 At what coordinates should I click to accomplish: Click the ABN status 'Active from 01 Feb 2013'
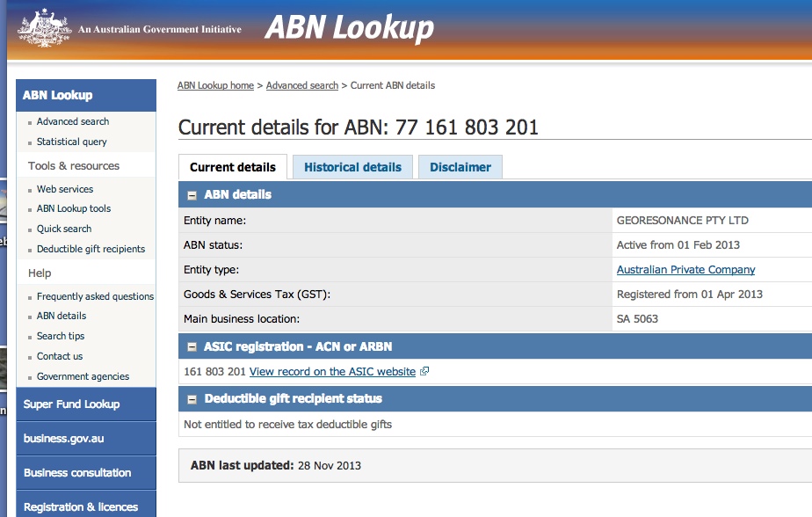click(678, 244)
